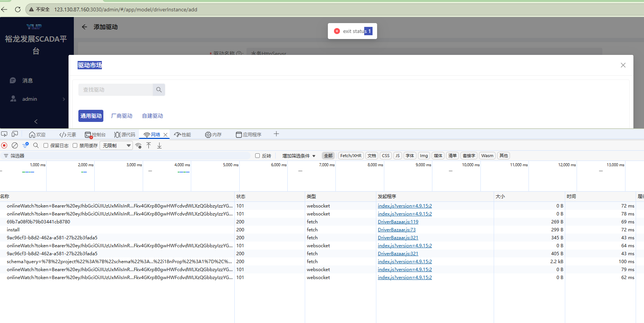
Task: Open the 无限制 throttling dropdown
Action: pyautogui.click(x=116, y=145)
